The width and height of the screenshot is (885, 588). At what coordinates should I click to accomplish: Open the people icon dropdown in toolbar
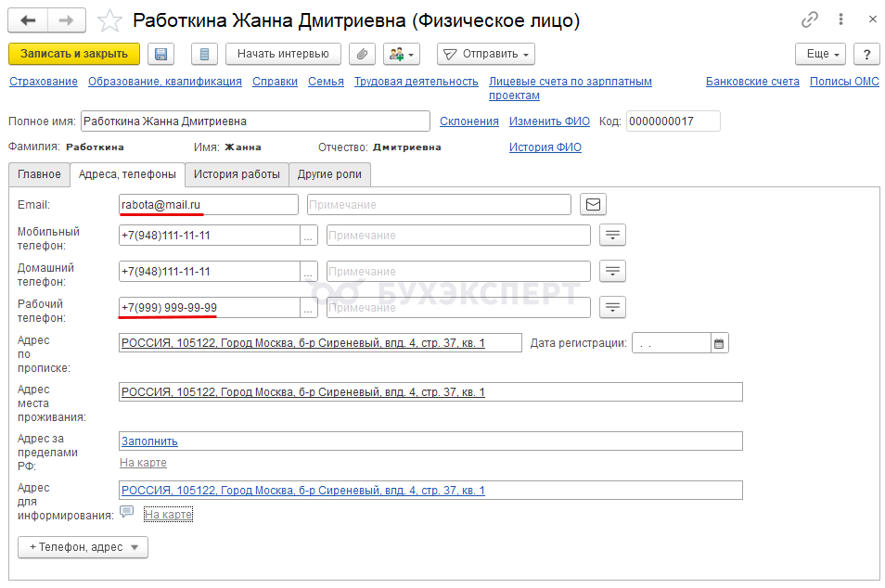(x=403, y=54)
